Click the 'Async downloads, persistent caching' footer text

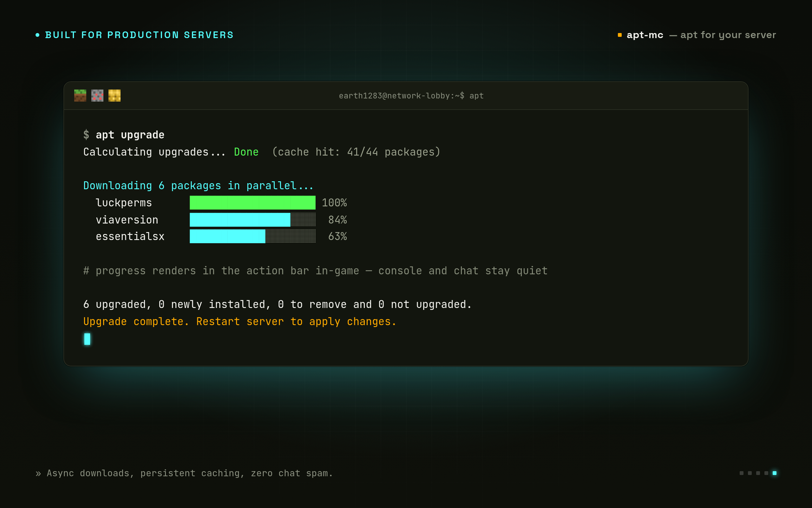(x=190, y=473)
